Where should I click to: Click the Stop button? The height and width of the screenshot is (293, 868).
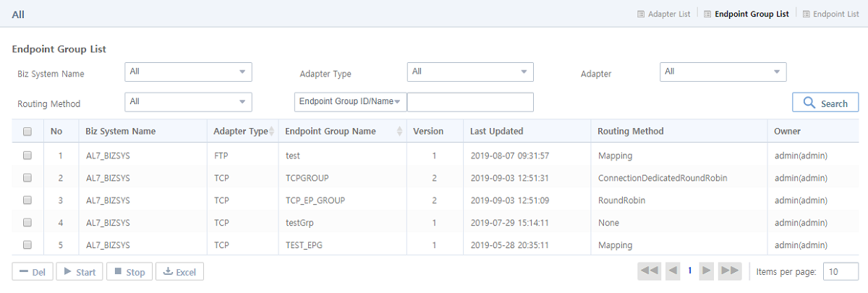pyautogui.click(x=129, y=272)
